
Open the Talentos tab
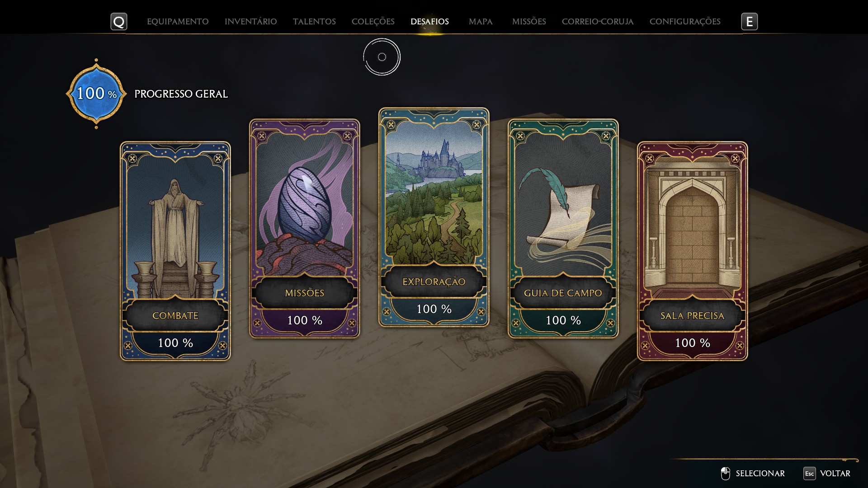[x=314, y=22]
